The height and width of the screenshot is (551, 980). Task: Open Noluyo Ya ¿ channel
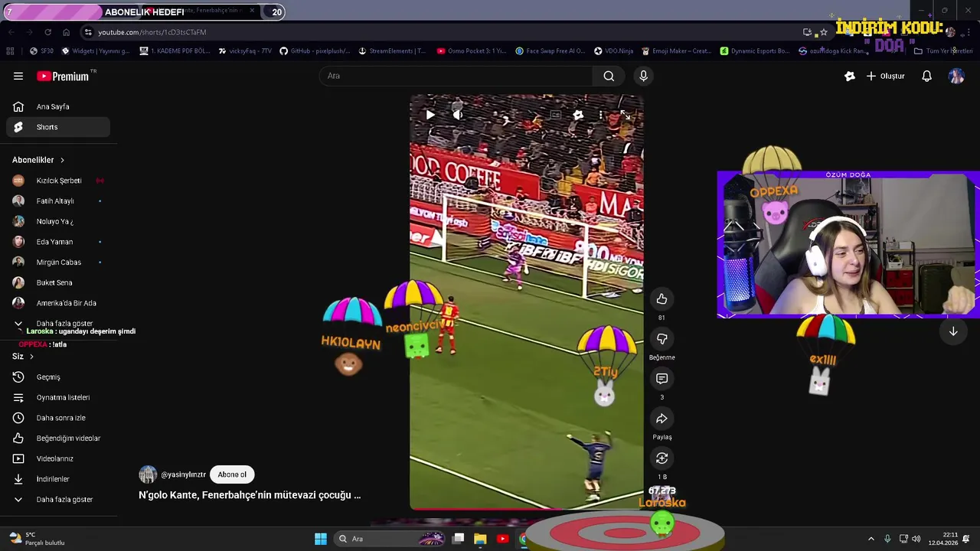coord(58,221)
